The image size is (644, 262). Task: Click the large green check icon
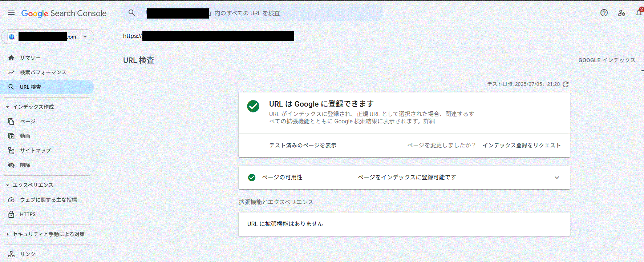tap(253, 106)
